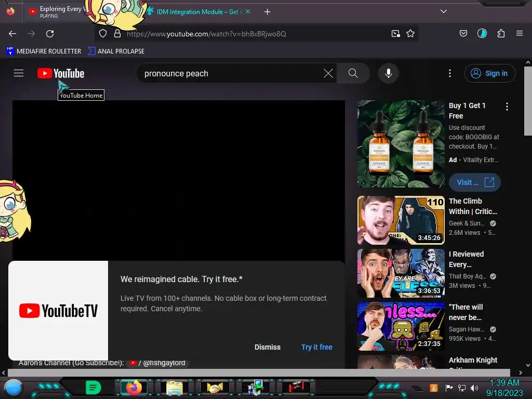Image resolution: width=532 pixels, height=399 pixels.
Task: Click the orange tray notification icon
Action: point(434,388)
